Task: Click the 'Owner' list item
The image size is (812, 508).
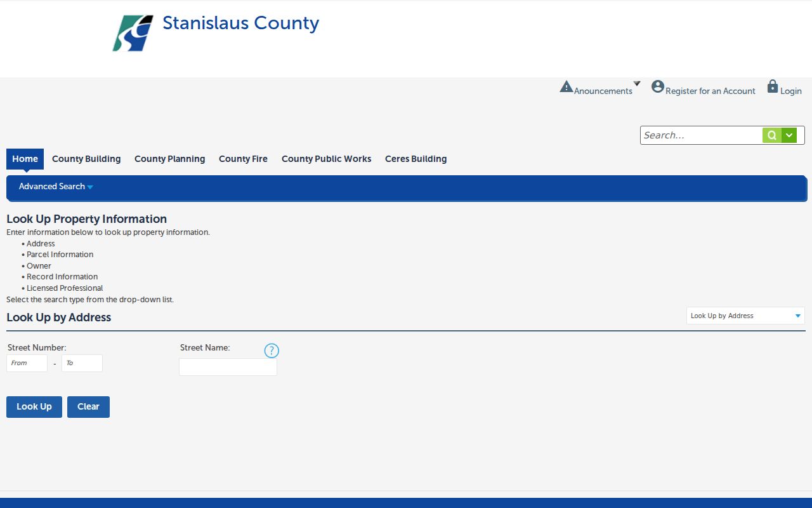Action: (x=39, y=266)
